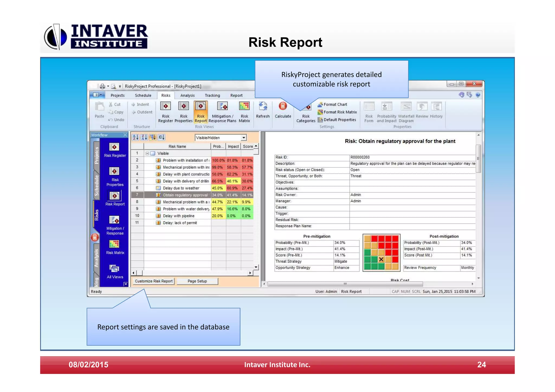Click Cut in Clipboard group
This screenshot has height=392, width=555.
click(x=115, y=104)
